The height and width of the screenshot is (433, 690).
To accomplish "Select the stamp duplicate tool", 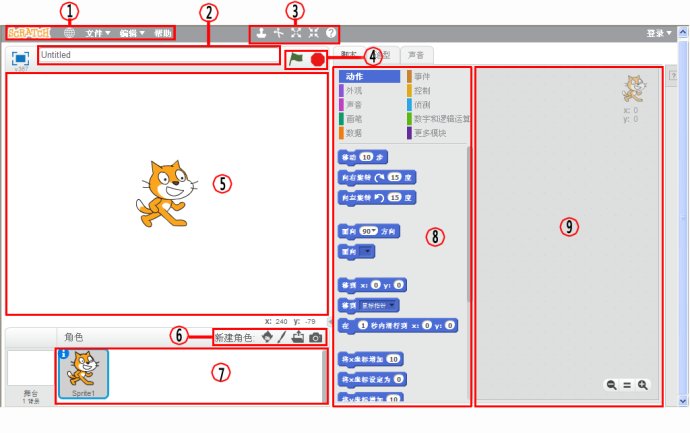I will click(x=261, y=33).
